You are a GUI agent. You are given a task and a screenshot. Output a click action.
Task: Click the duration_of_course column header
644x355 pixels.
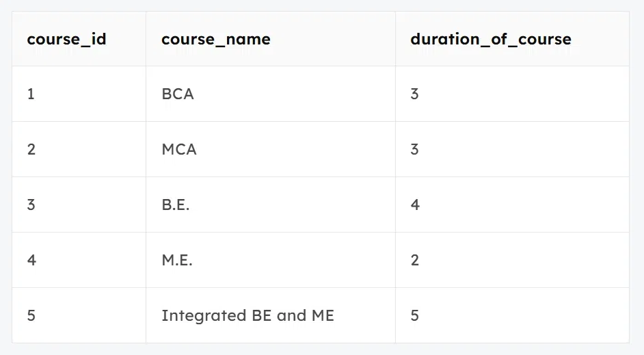point(490,39)
